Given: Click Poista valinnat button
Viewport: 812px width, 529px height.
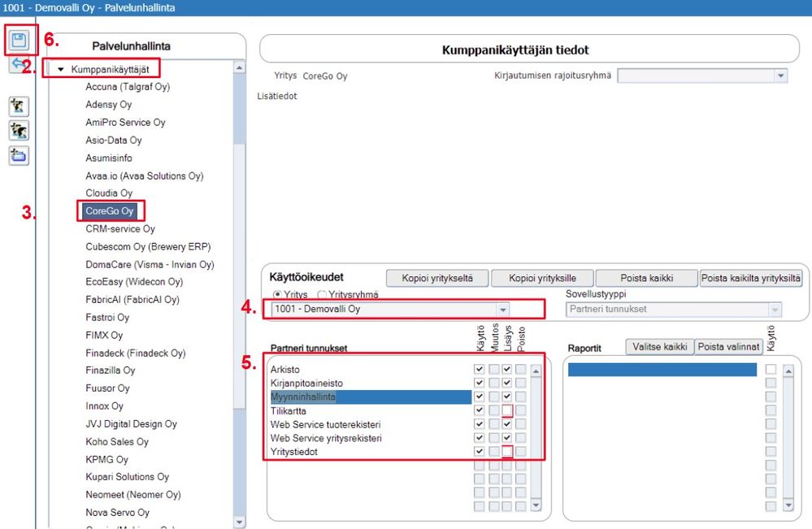Looking at the screenshot, I should click(728, 347).
